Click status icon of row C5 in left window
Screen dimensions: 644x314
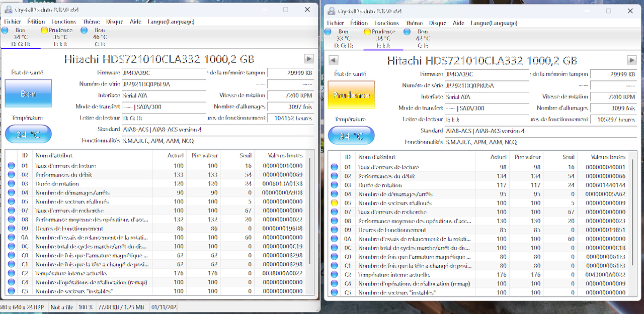pos(11,291)
